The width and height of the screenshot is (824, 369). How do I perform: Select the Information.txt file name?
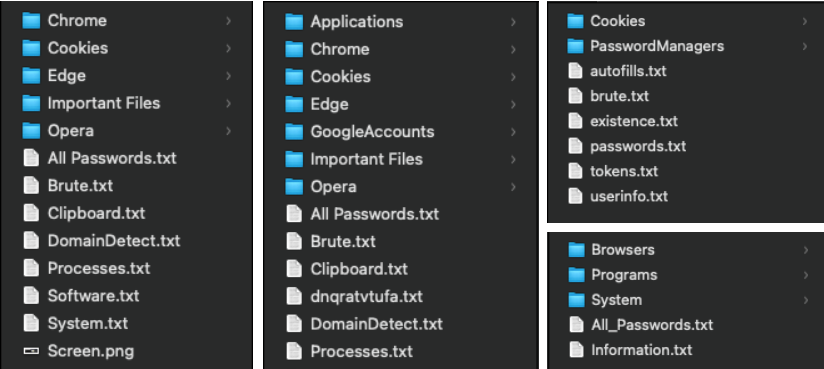[642, 350]
